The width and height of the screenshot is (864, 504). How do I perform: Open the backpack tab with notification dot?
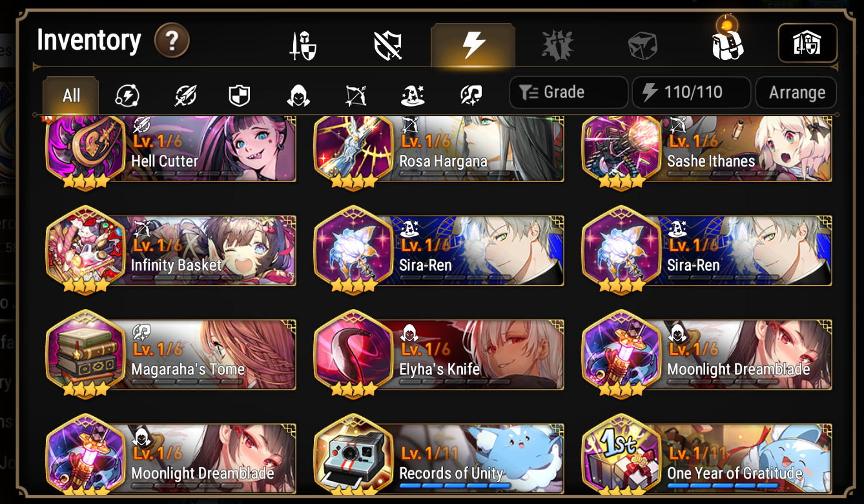point(728,41)
